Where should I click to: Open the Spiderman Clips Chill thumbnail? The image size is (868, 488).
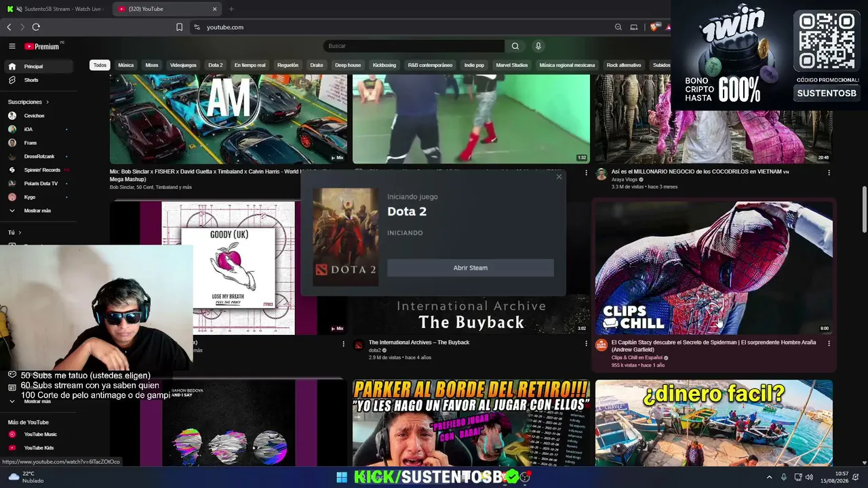[714, 268]
